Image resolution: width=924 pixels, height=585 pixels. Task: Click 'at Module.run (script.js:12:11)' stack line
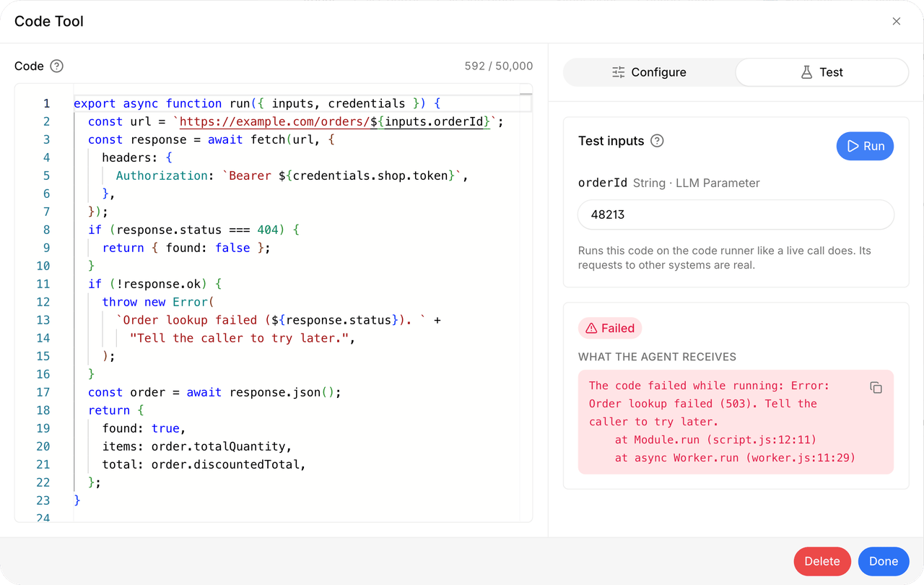715,440
